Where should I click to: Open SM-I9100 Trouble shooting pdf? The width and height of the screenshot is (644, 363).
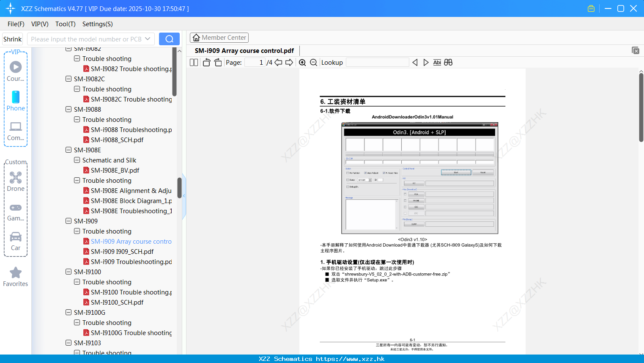point(127,292)
